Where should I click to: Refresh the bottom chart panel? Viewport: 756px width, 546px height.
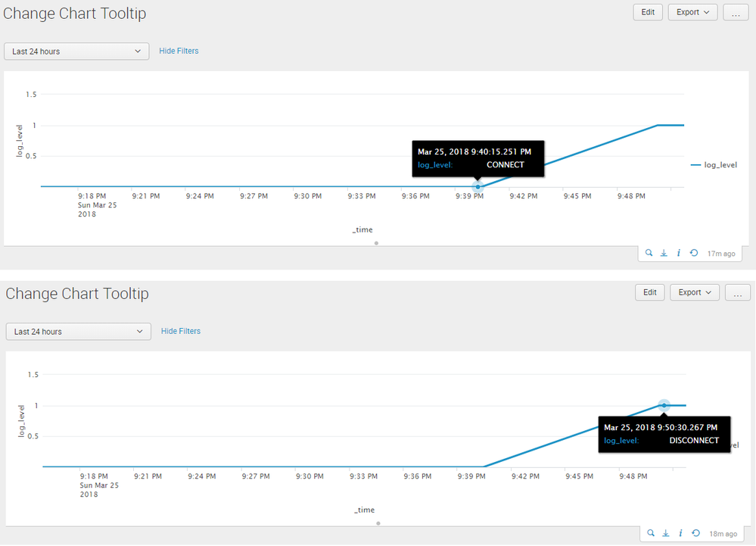(x=695, y=533)
